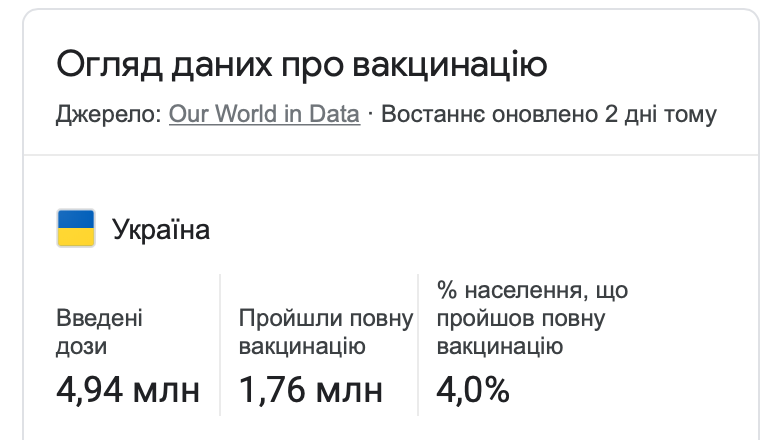
Task: Click the "Введені дози" label
Action: click(100, 333)
